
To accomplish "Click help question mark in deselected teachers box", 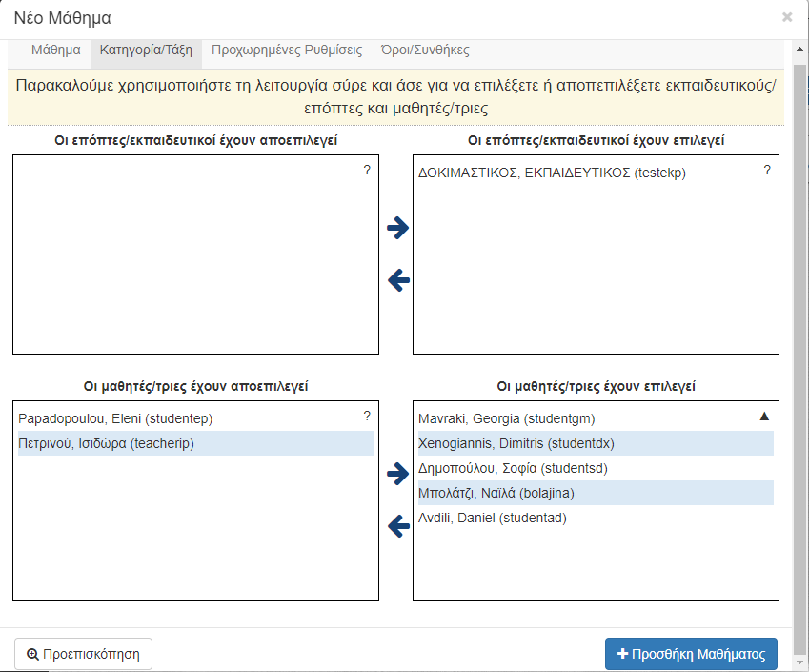I will pyautogui.click(x=367, y=170).
